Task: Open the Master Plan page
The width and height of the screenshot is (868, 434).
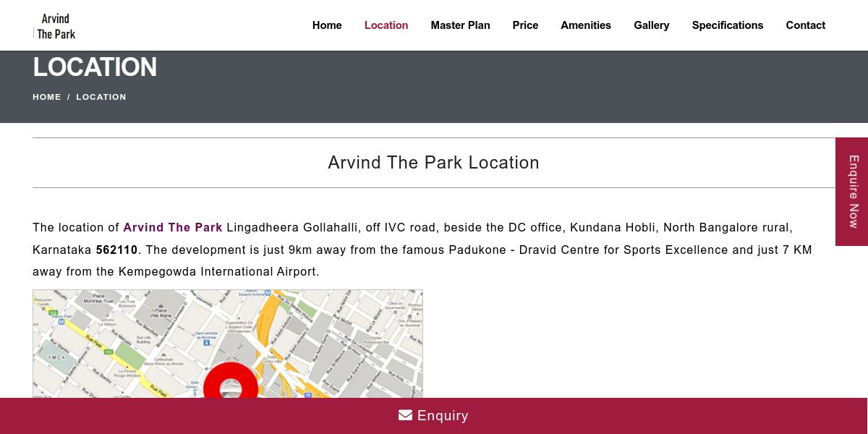Action: tap(460, 25)
